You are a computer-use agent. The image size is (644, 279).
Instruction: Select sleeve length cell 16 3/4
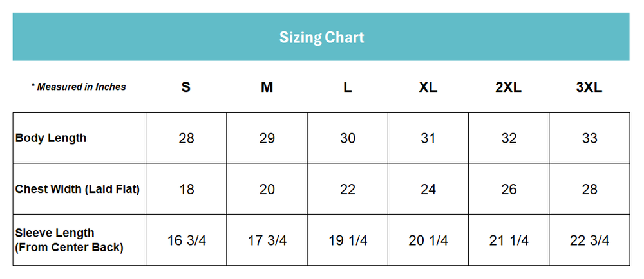point(186,240)
